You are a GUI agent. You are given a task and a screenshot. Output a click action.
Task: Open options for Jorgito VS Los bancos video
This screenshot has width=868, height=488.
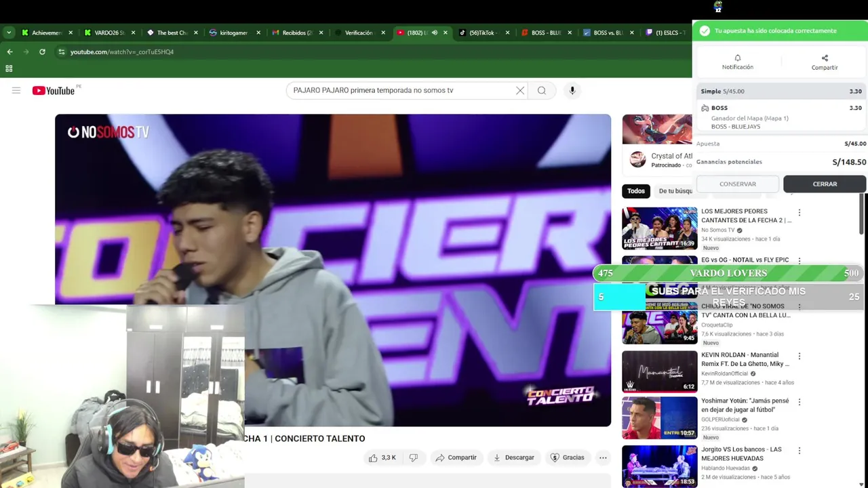coord(800,451)
